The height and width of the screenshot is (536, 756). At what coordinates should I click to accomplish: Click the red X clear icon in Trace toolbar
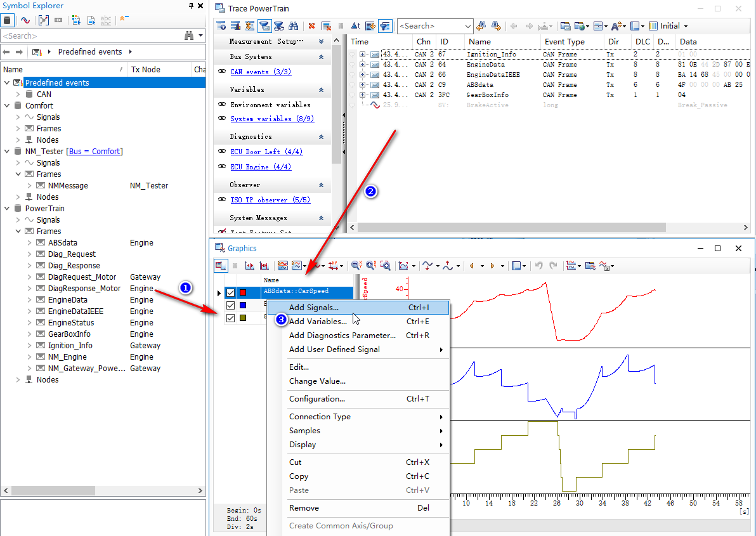point(311,26)
